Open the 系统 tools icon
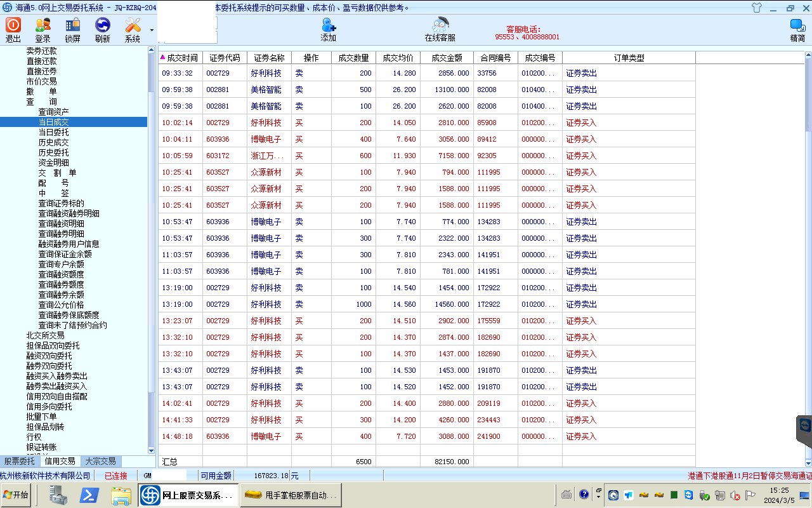The width and height of the screenshot is (812, 508). (133, 25)
